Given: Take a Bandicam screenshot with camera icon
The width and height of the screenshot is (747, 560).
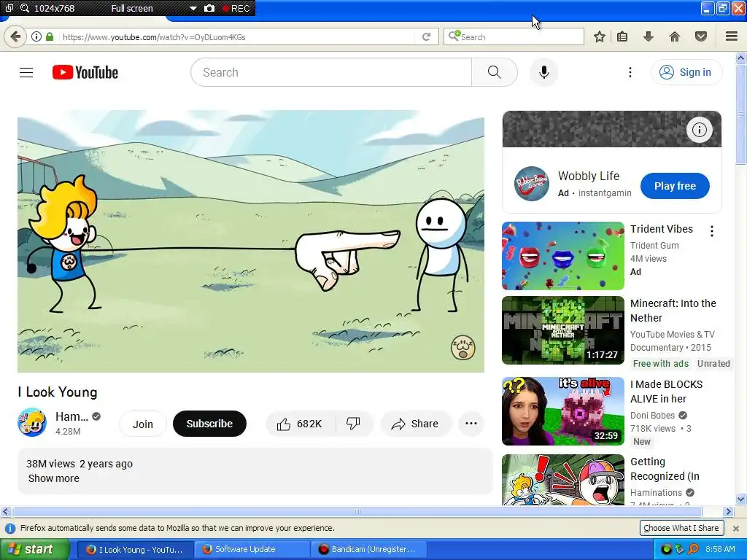Looking at the screenshot, I should (209, 9).
